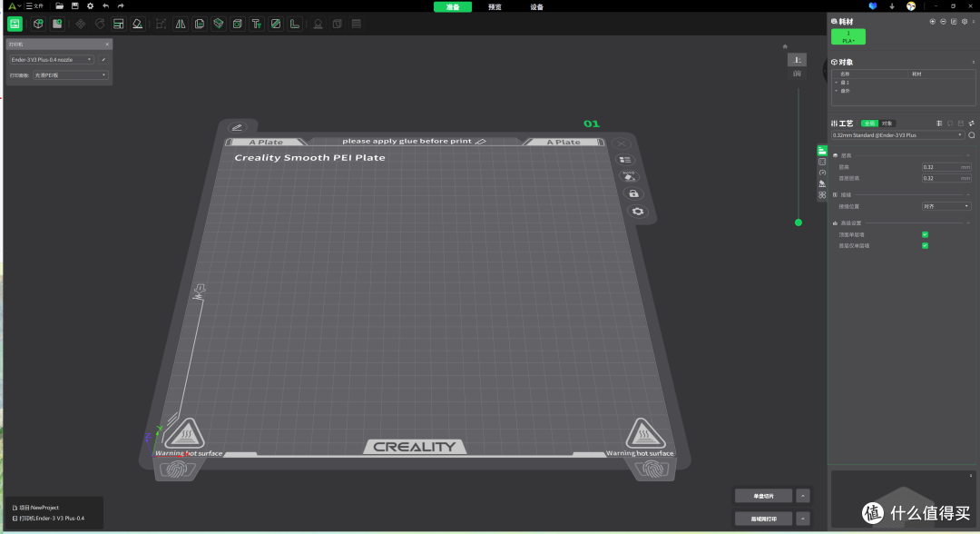Open project folder icon in title bar
The width and height of the screenshot is (980, 534).
pos(59,5)
